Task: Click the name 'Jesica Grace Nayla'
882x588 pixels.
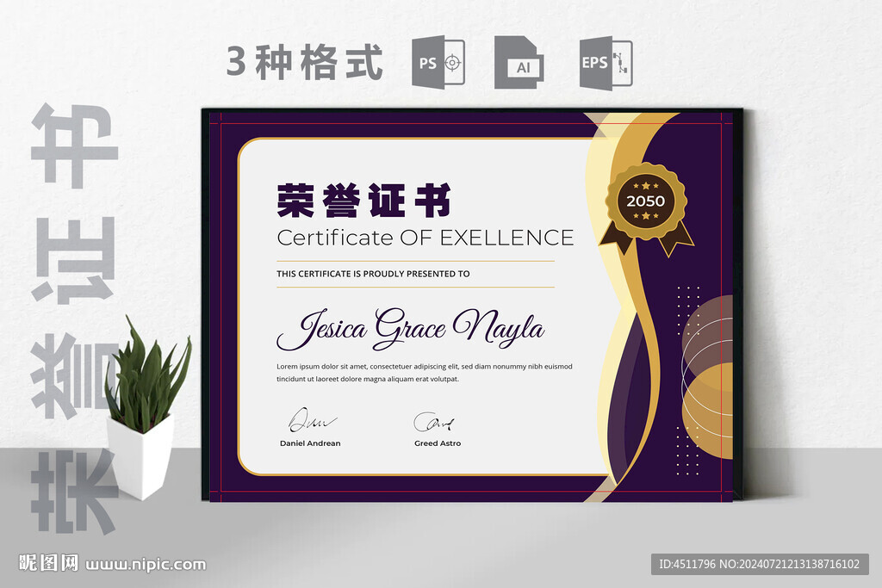Action: tap(411, 328)
